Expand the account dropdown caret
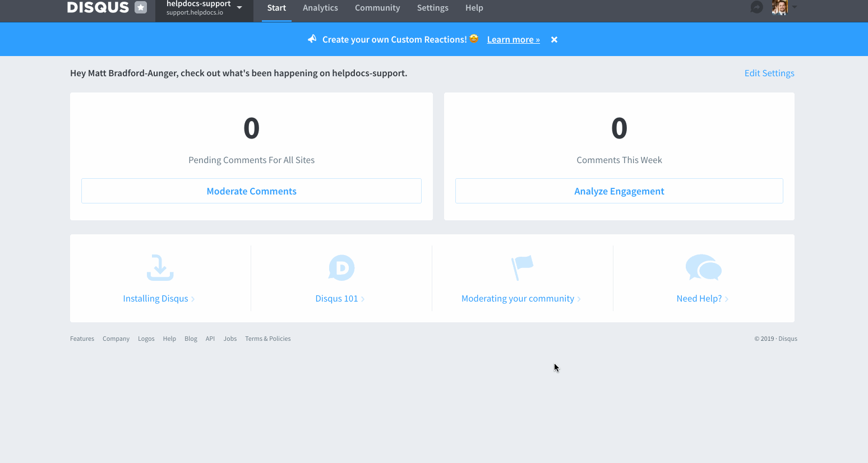Image resolution: width=868 pixels, height=463 pixels. click(x=794, y=7)
